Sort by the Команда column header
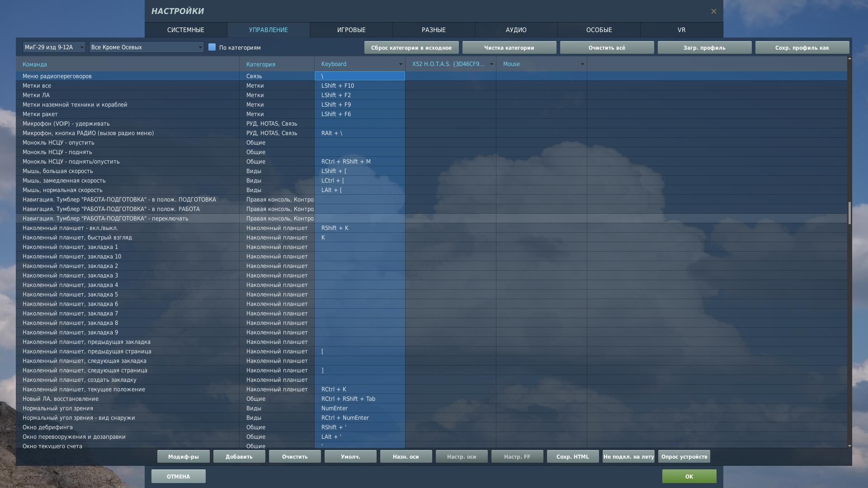Viewport: 868px width, 488px height. click(x=35, y=64)
